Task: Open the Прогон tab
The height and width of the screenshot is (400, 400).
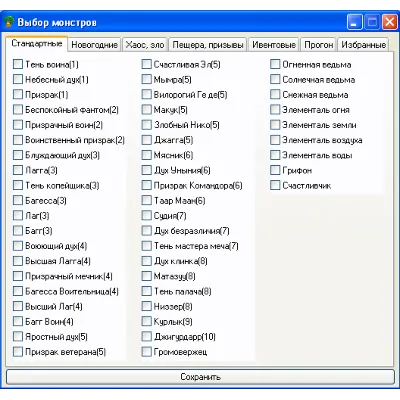Action: pyautogui.click(x=319, y=45)
